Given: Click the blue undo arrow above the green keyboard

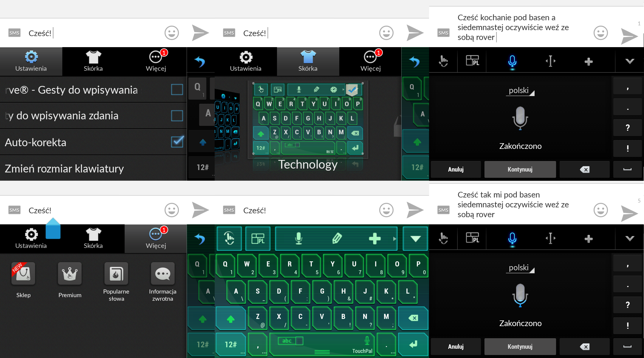Looking at the screenshot, I should (x=200, y=239).
